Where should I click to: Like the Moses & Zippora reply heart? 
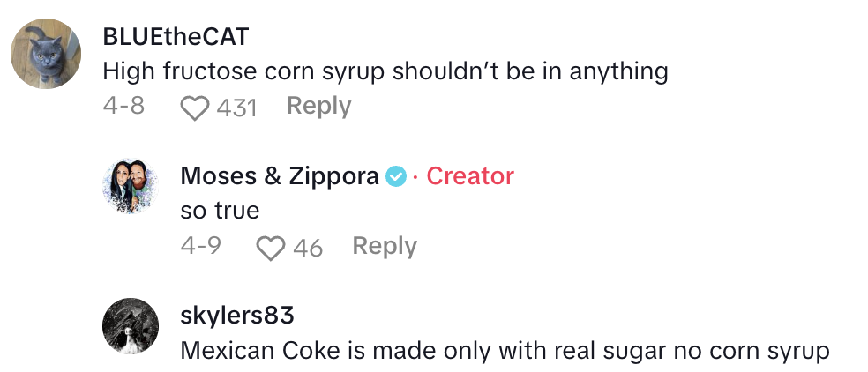pos(271,248)
